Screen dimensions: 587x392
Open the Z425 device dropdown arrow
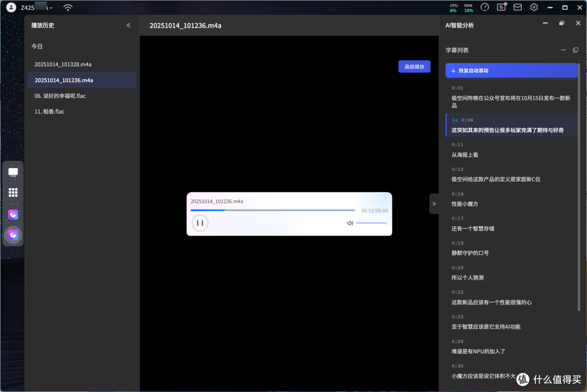click(51, 8)
